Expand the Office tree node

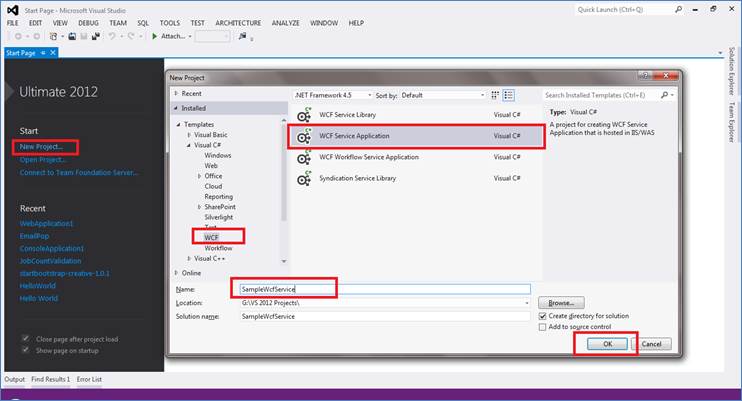199,176
